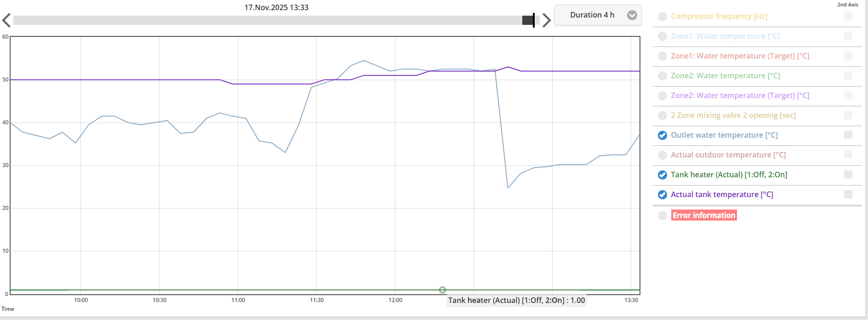The image size is (868, 320).
Task: Show Actual outdoor temperature series
Action: (x=662, y=155)
